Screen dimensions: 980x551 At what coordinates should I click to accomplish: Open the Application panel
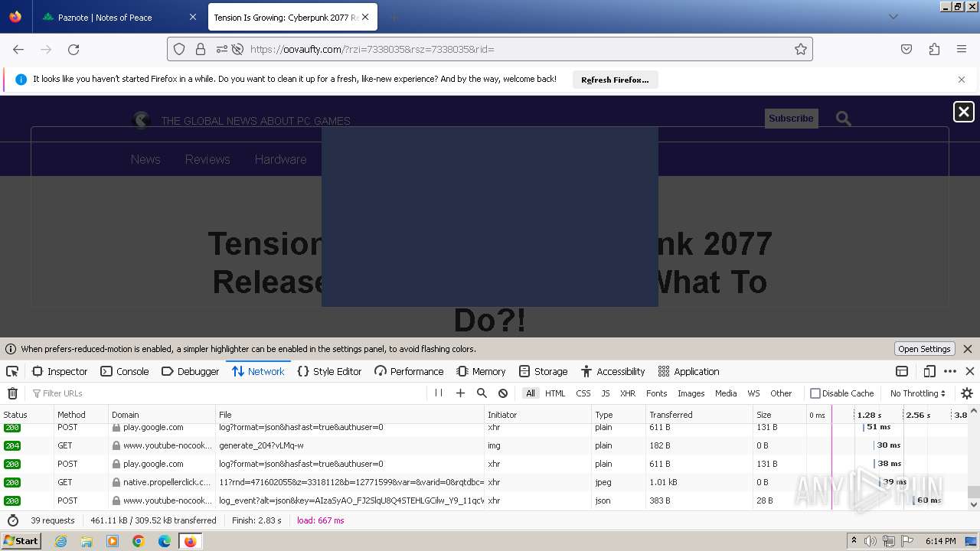coord(688,371)
